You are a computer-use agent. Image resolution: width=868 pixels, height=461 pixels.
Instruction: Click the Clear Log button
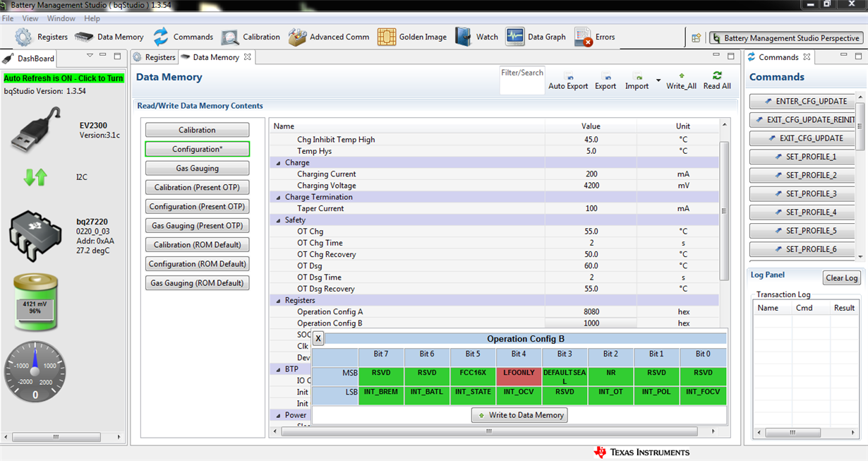click(x=842, y=277)
